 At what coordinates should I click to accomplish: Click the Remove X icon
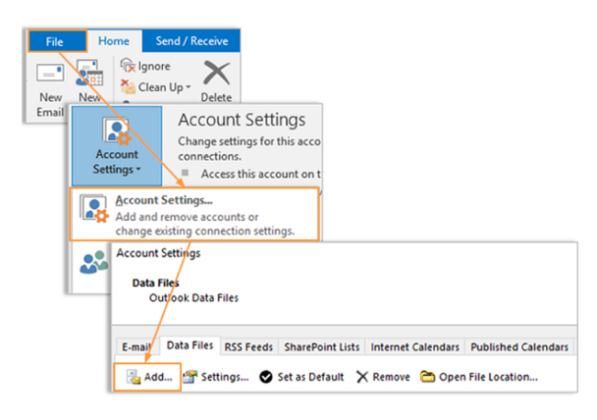click(362, 377)
